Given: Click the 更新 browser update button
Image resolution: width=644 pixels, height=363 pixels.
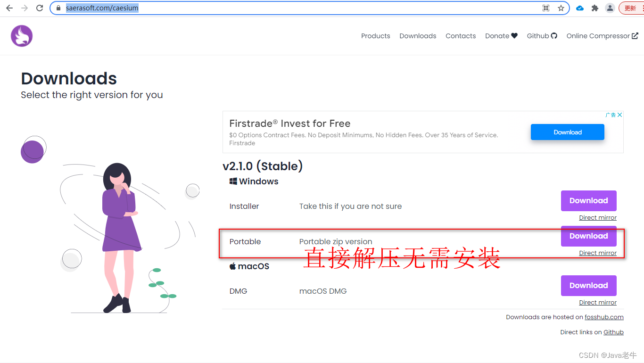Looking at the screenshot, I should (x=631, y=8).
